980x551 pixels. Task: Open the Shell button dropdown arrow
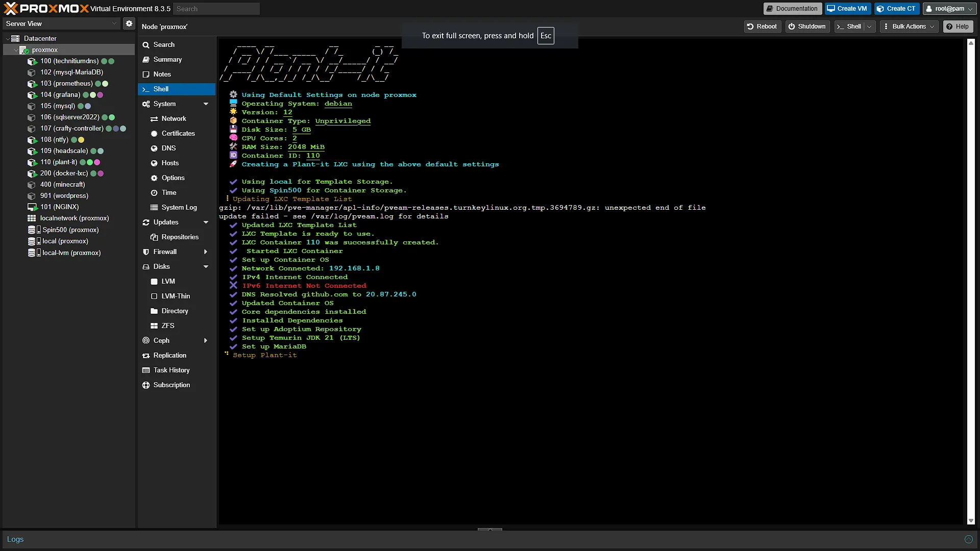click(x=869, y=27)
